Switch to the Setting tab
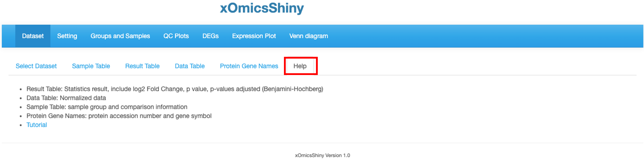 [x=67, y=36]
